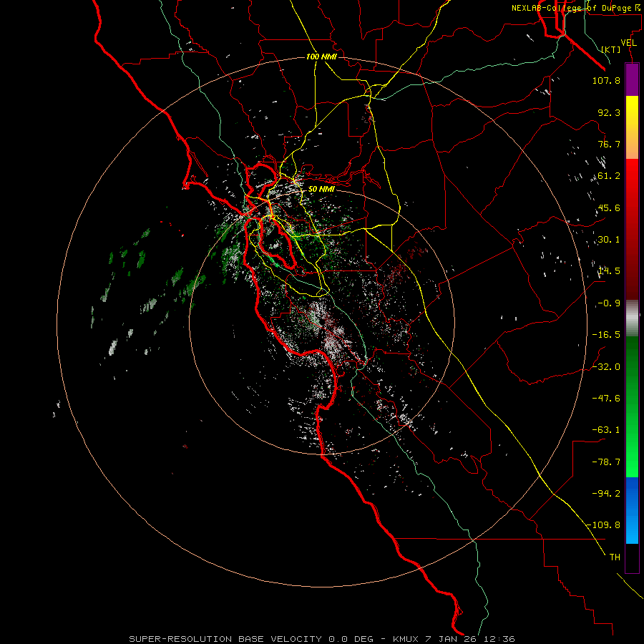Click the 61.2 velocity scale value
Screen dimensions: 644x644
pos(609,176)
